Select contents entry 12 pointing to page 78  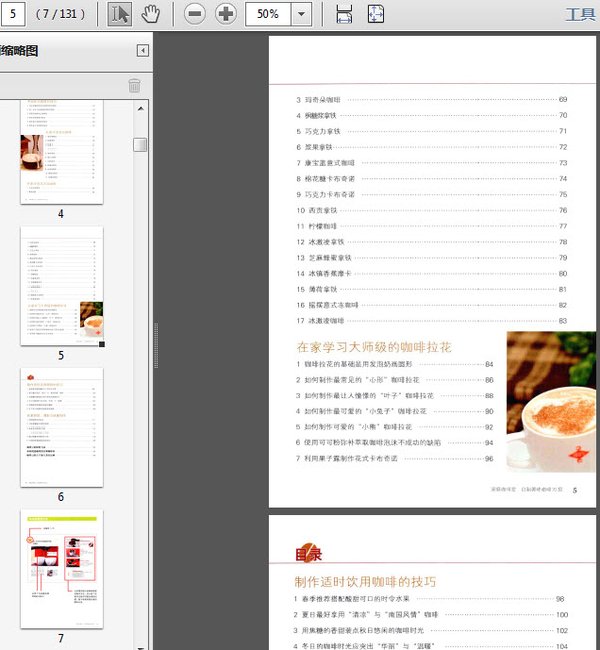point(431,242)
